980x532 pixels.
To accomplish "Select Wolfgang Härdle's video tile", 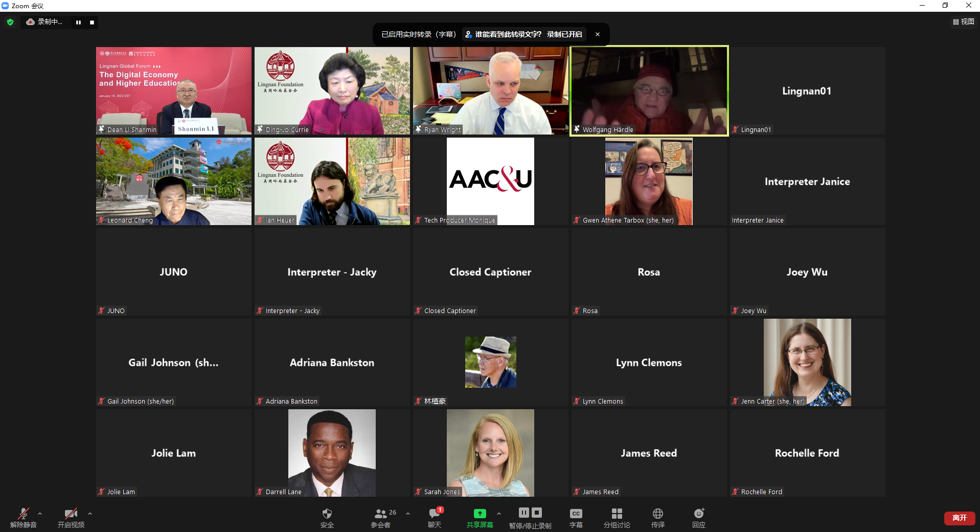I will [649, 91].
